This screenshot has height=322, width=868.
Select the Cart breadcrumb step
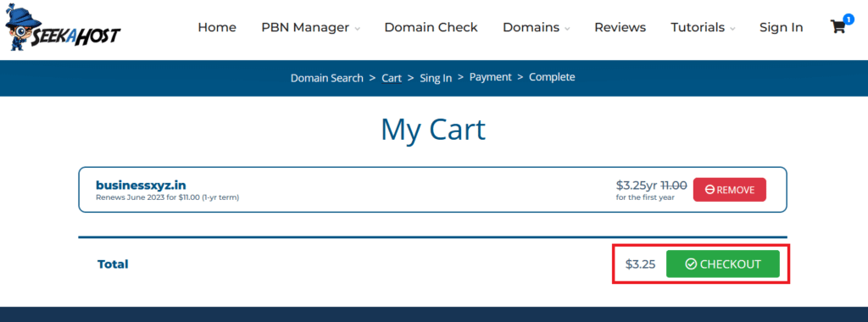(x=392, y=78)
